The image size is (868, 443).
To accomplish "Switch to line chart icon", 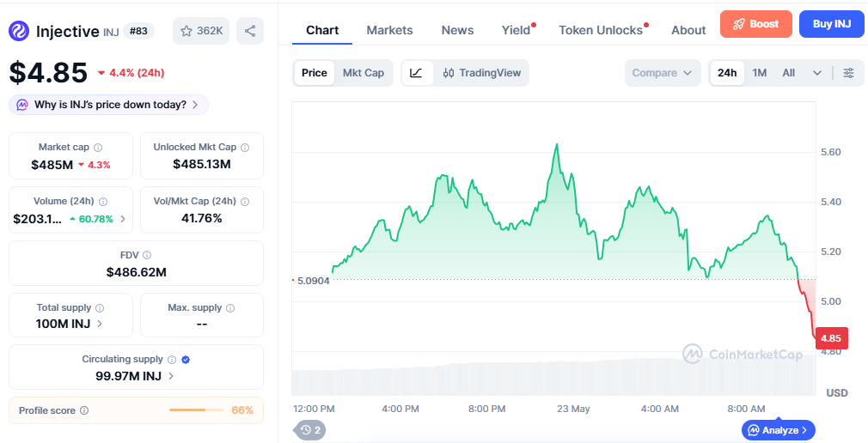I will [x=416, y=73].
